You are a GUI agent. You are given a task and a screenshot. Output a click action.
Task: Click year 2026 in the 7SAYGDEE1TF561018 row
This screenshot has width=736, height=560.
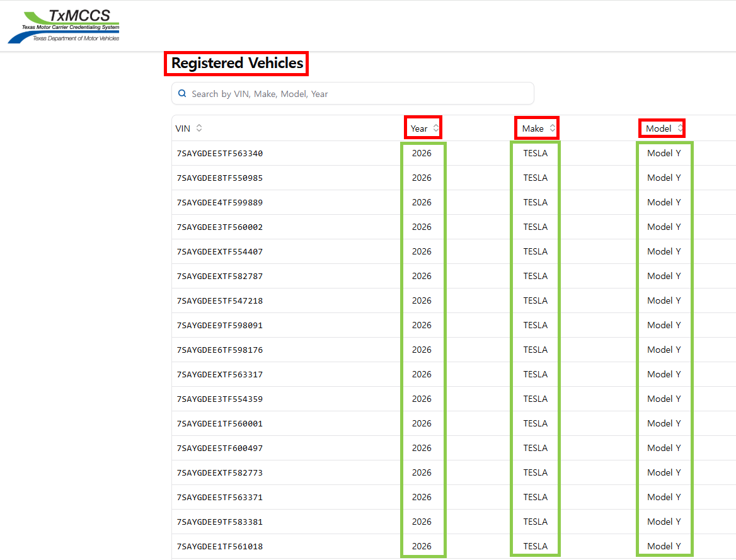pyautogui.click(x=422, y=546)
